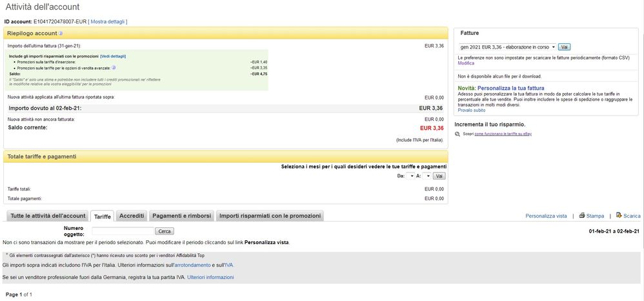644x301 pixels.
Task: Click the Importo dovuto al 02-feb-21 label
Action: (x=45, y=108)
